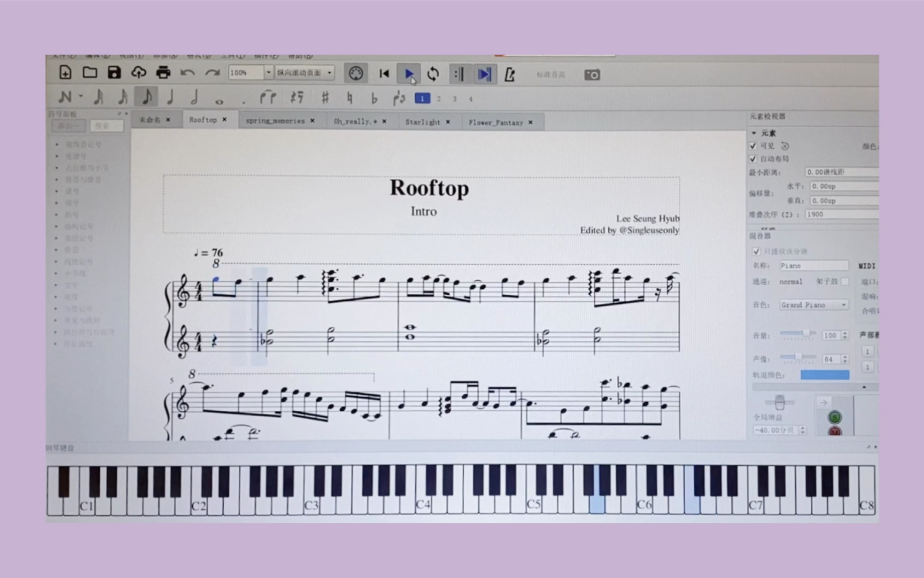Toggle pan score during playback
The width and height of the screenshot is (924, 578).
pos(484,74)
